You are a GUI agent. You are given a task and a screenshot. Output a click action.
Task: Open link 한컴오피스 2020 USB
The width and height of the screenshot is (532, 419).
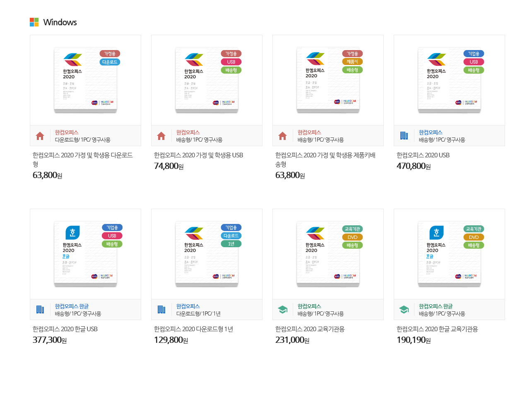(x=423, y=155)
